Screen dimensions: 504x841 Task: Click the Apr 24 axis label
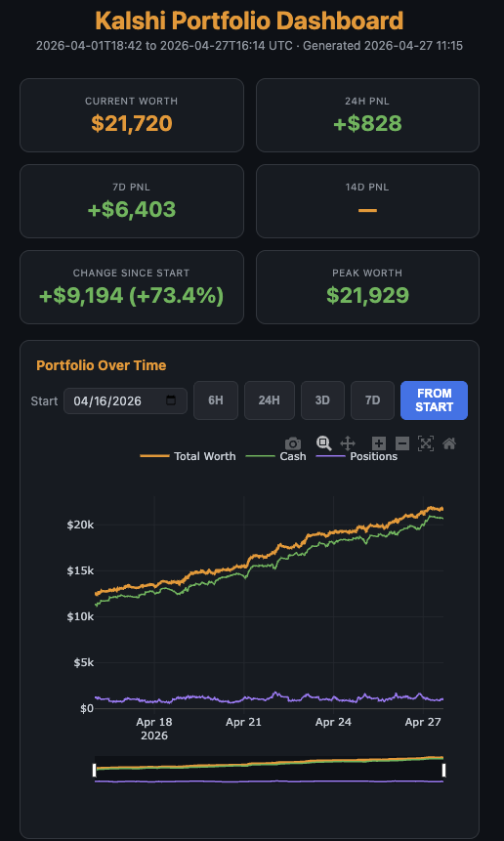333,722
